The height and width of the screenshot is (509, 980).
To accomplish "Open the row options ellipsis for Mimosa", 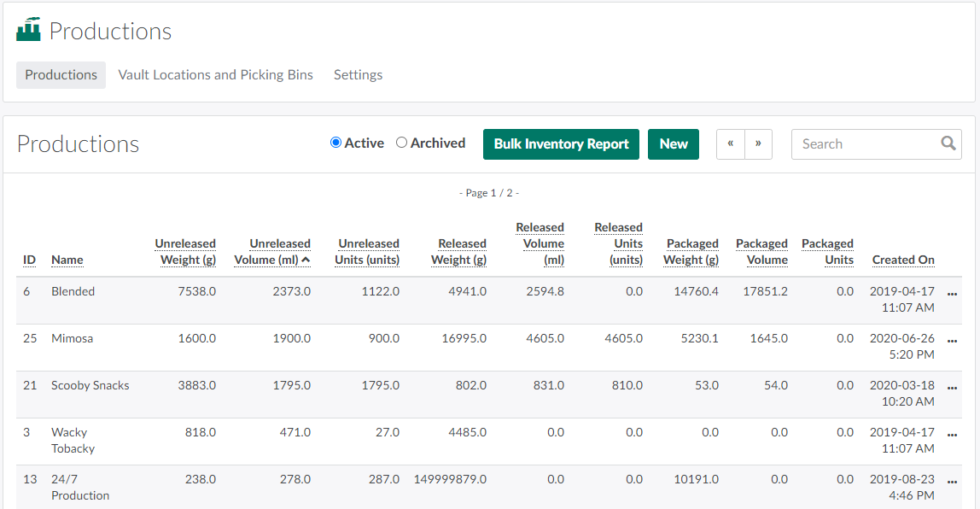I will pyautogui.click(x=953, y=340).
